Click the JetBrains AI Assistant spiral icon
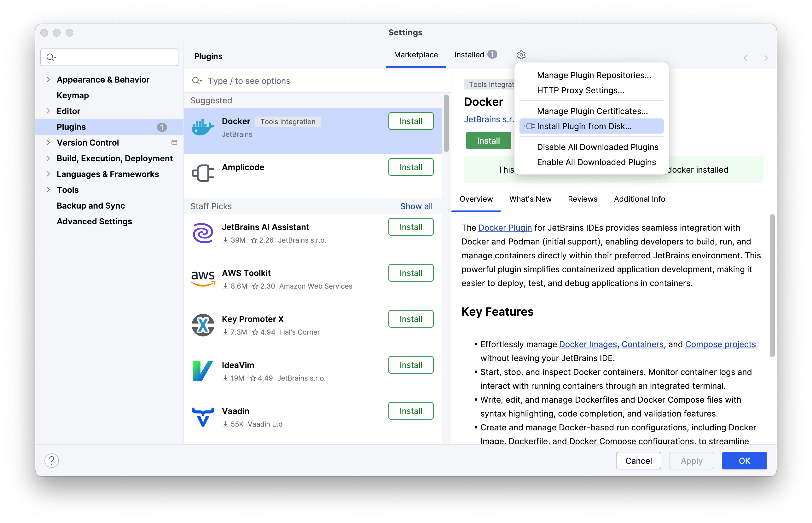This screenshot has height=523, width=812. tap(203, 233)
